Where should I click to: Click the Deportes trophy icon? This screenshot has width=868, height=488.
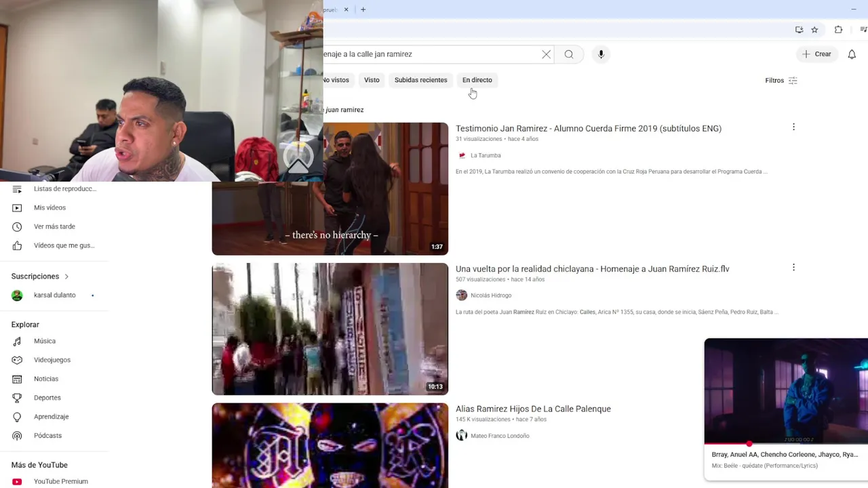pyautogui.click(x=17, y=398)
